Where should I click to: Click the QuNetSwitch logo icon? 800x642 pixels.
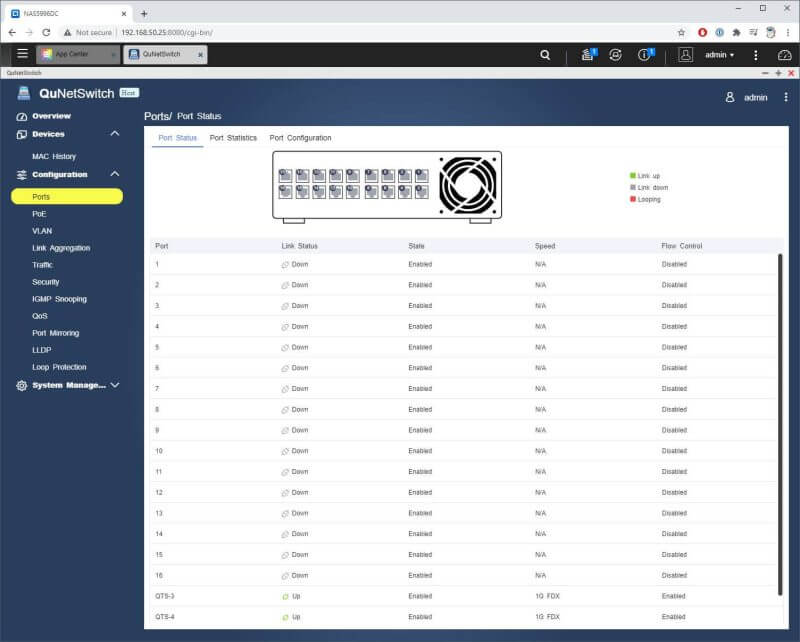[23, 93]
